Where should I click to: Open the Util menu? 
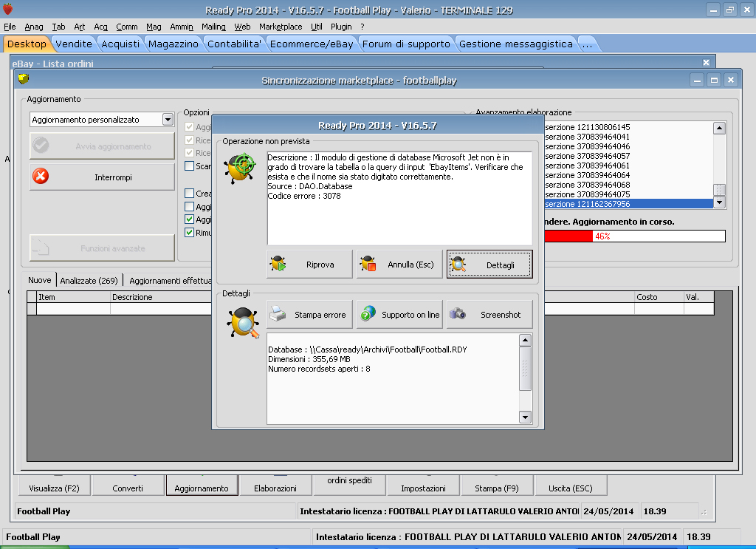click(316, 27)
